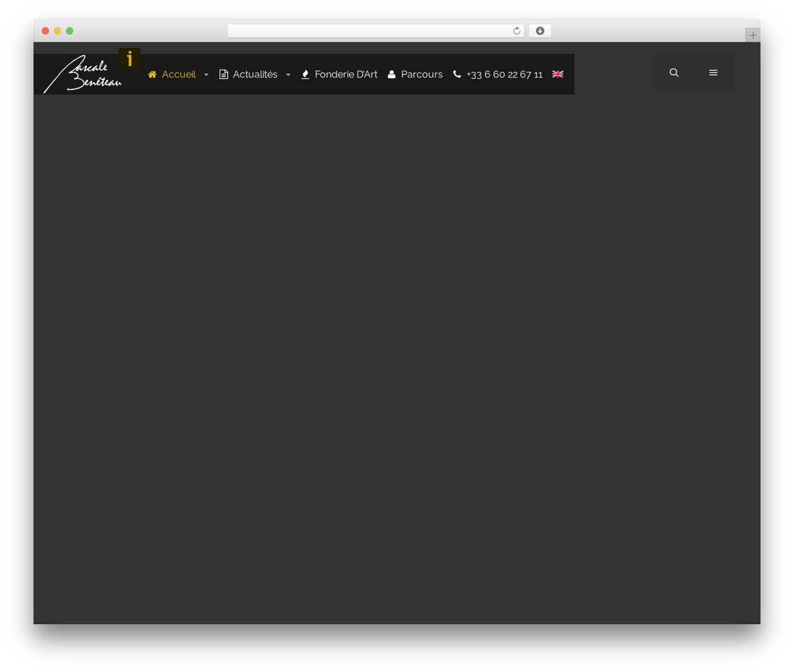
Task: Expand the Accueil dropdown arrow
Action: pos(206,74)
